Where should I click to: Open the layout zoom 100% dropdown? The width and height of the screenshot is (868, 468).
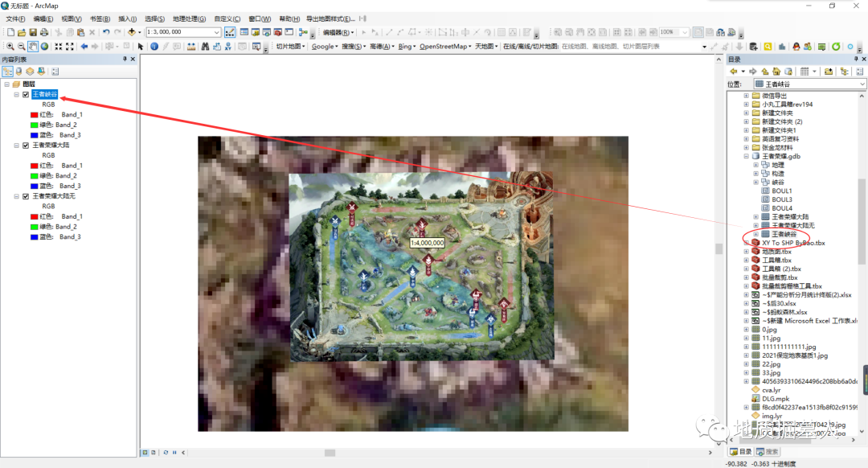tap(685, 33)
